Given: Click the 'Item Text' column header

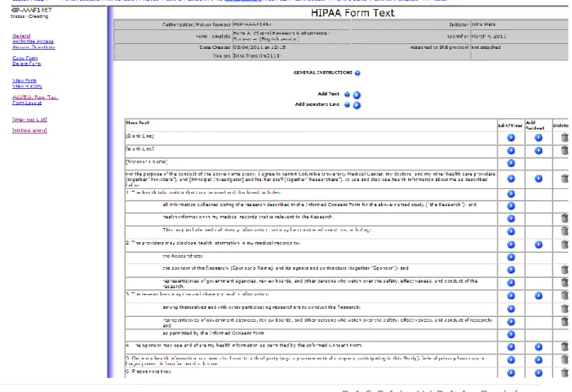Looking at the screenshot, I should [137, 123].
